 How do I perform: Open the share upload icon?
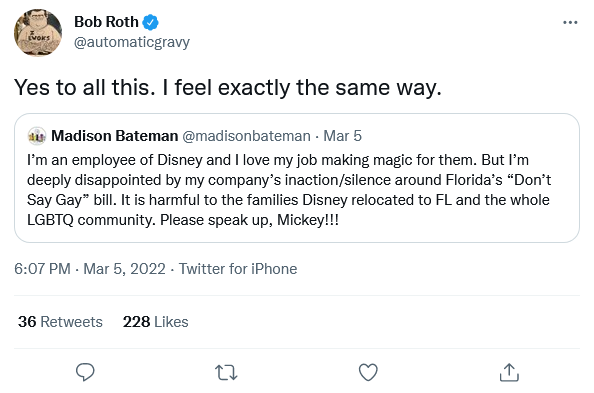(x=509, y=372)
